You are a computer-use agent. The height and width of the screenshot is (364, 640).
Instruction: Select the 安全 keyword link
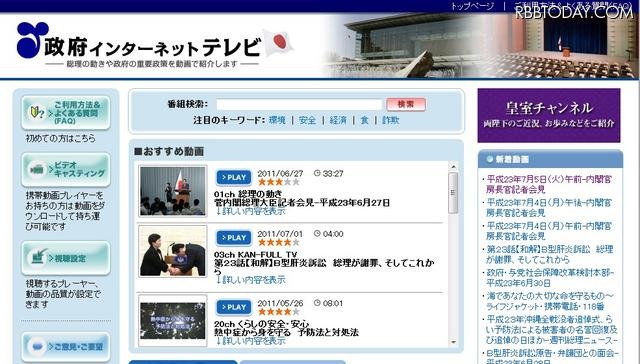point(307,120)
